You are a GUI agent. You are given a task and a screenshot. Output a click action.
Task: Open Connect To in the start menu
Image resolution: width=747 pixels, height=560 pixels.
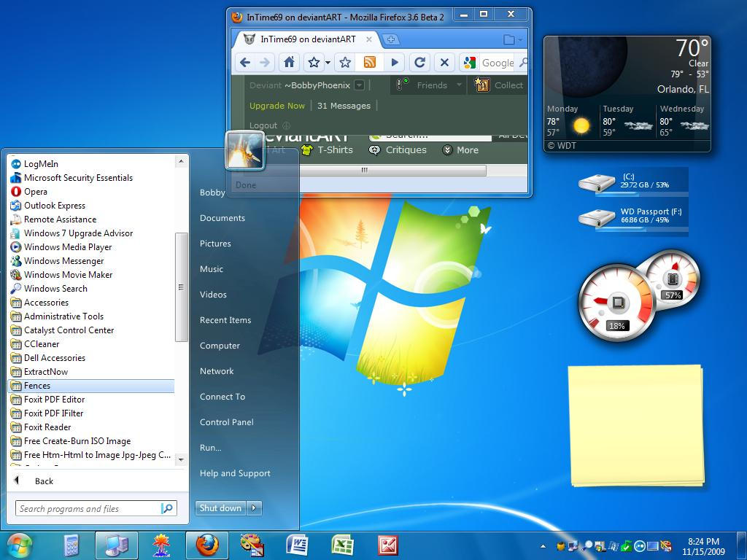(222, 397)
